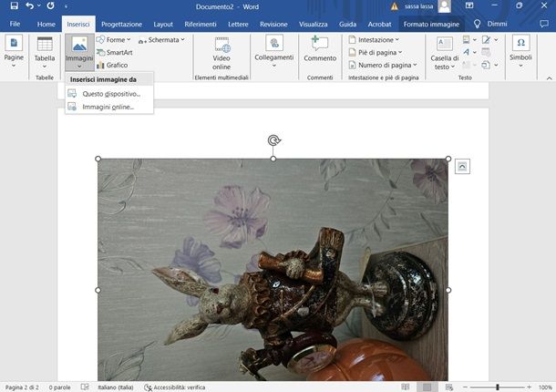Screen dimensions: 556x392
Task: Open the Intestazione header dropdown
Action: [374, 40]
